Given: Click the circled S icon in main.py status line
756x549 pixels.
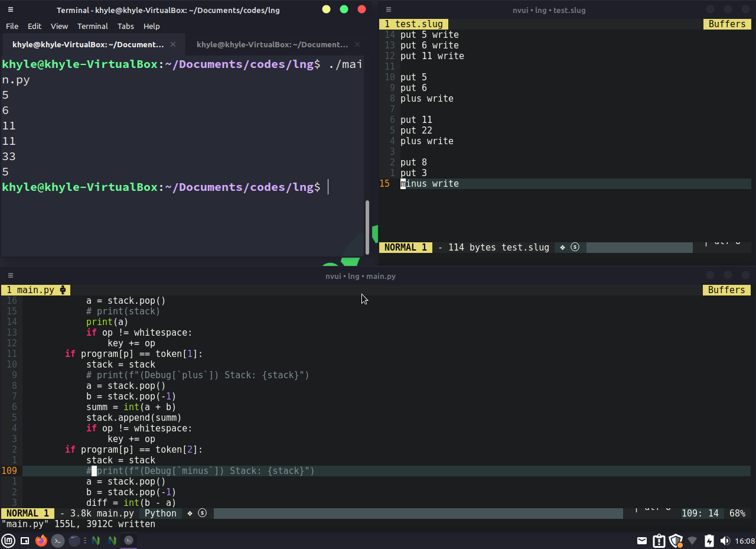Looking at the screenshot, I should tap(202, 514).
